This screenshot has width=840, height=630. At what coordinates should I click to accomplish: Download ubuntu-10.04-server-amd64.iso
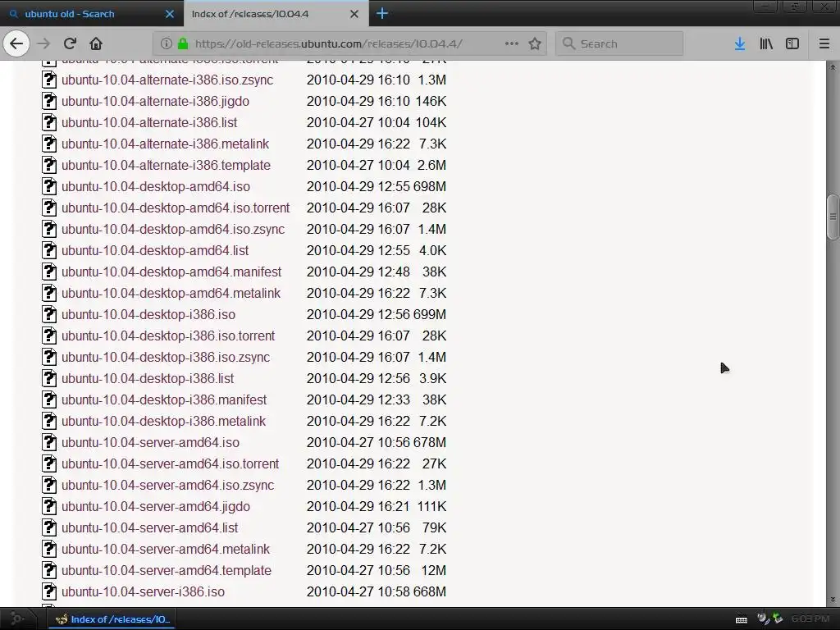(151, 442)
